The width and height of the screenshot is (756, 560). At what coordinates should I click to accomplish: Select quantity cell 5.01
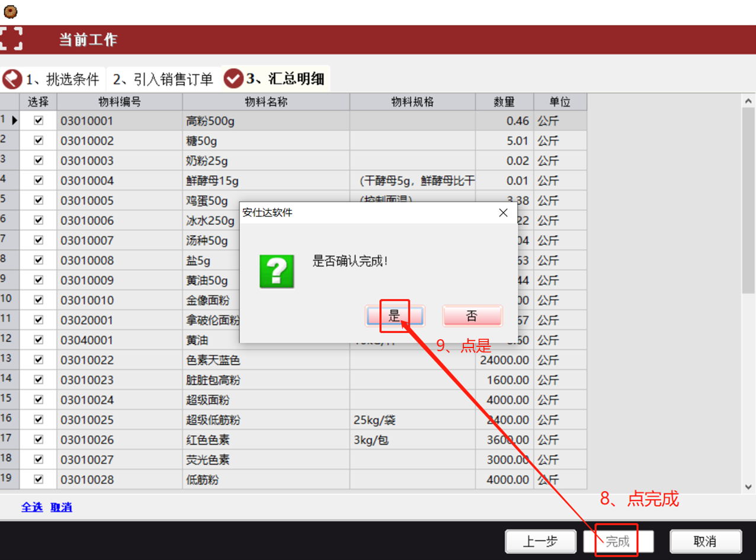click(x=504, y=141)
